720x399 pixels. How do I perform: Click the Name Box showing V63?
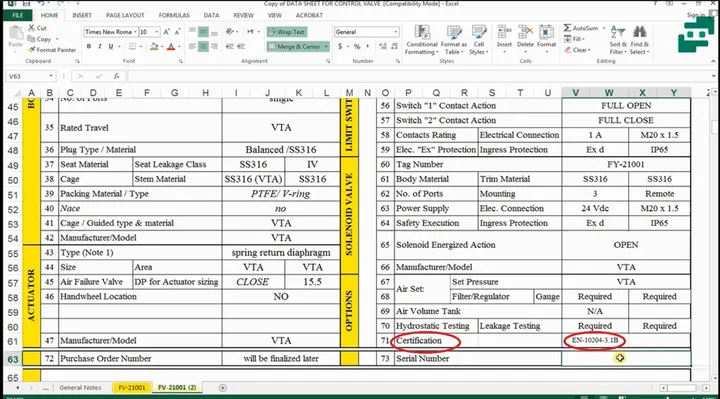(x=29, y=76)
